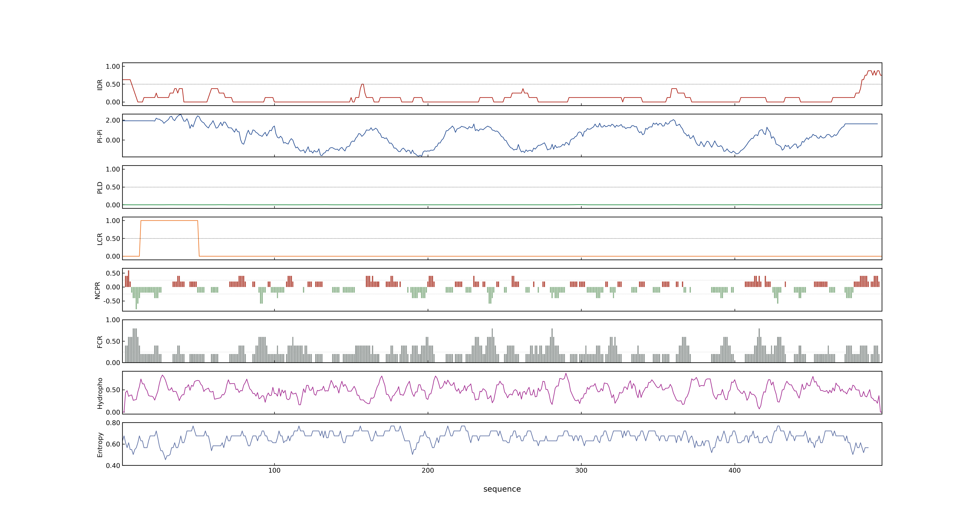Screen dimensions: 980x523
Task: Click the x-axis tick label 100
Action: pyautogui.click(x=274, y=470)
